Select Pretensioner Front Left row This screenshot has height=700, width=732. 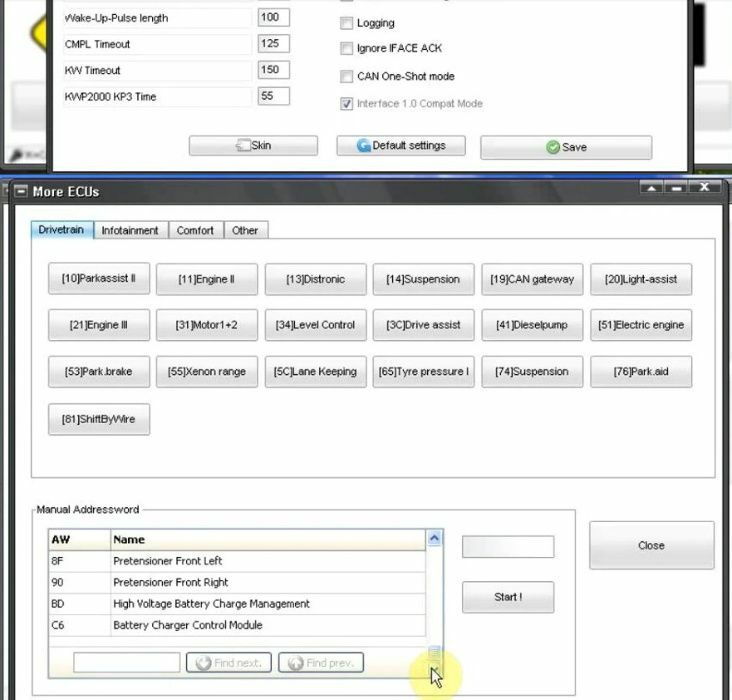pyautogui.click(x=237, y=561)
